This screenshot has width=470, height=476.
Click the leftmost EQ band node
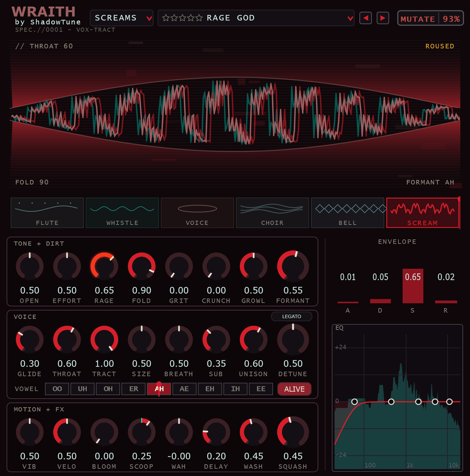pos(354,401)
